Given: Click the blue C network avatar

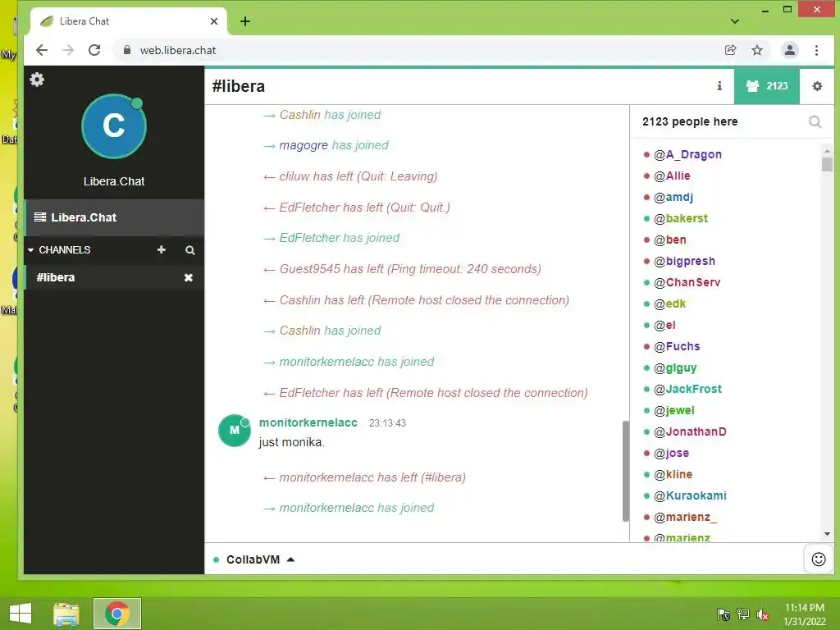Looking at the screenshot, I should (113, 126).
